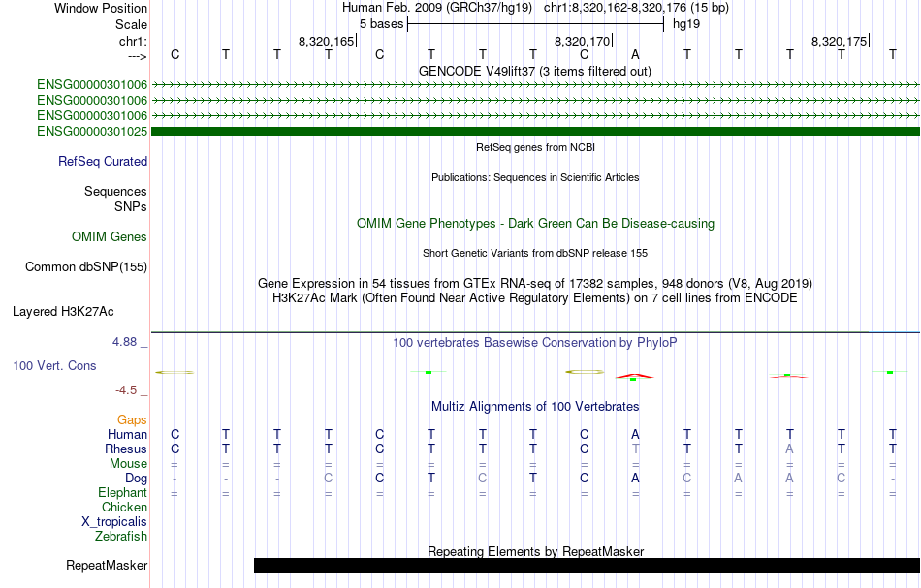Open "100 vertebrates Basewise Conservation by PhyloP" title

535,342
